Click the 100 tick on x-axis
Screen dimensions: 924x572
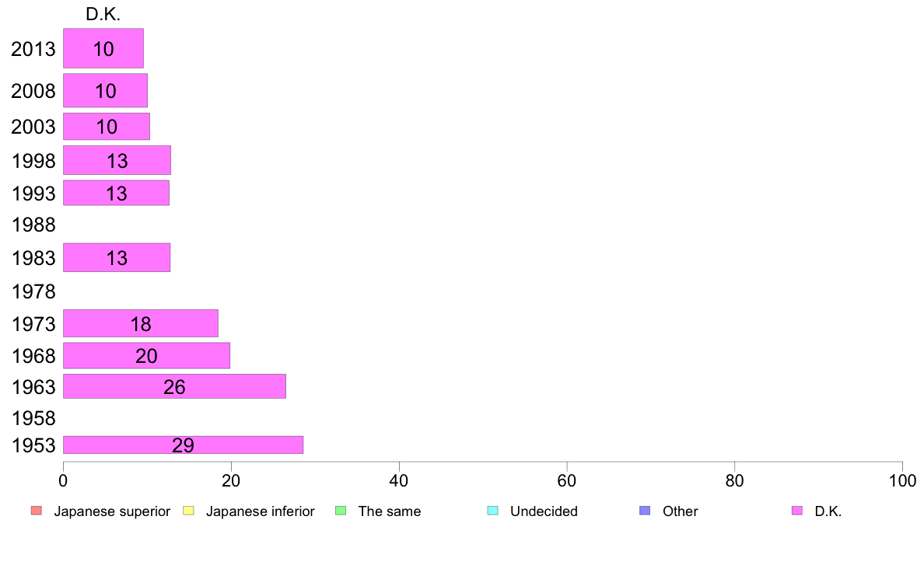(902, 481)
